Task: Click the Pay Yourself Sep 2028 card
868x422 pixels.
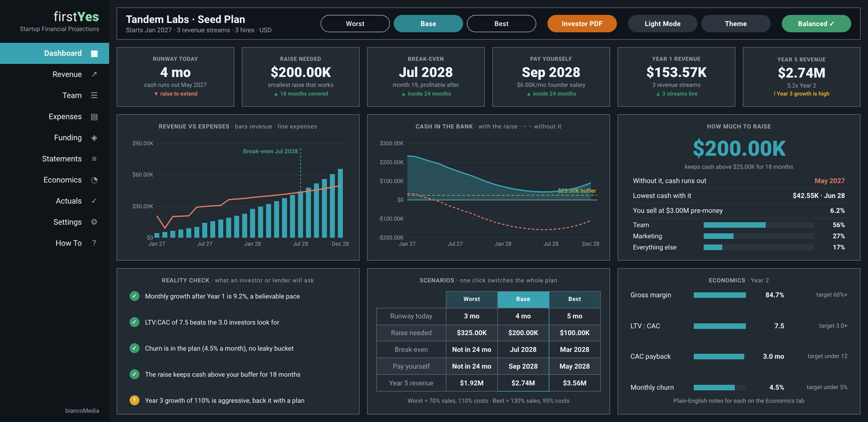Action: click(551, 77)
